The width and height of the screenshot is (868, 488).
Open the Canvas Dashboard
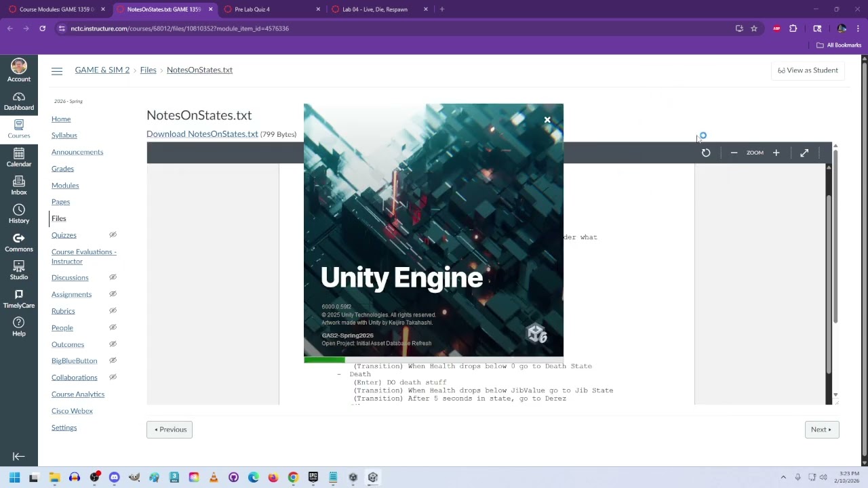pos(19,101)
